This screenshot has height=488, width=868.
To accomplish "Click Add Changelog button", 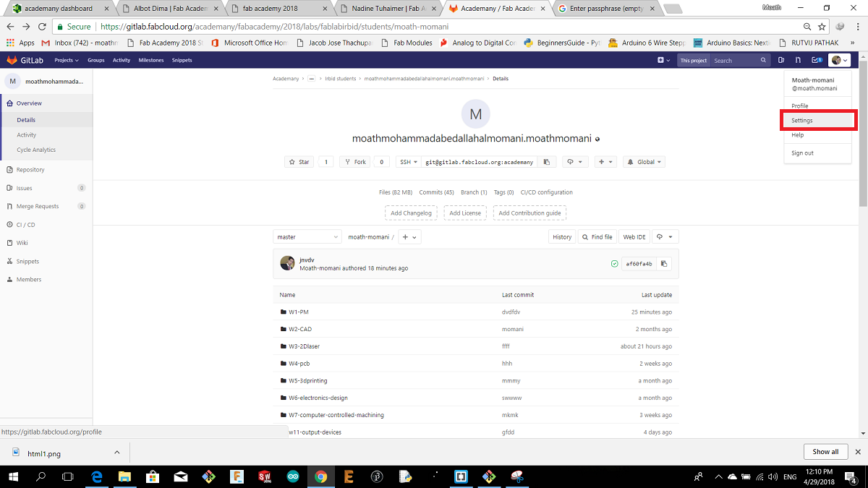I will pos(411,213).
